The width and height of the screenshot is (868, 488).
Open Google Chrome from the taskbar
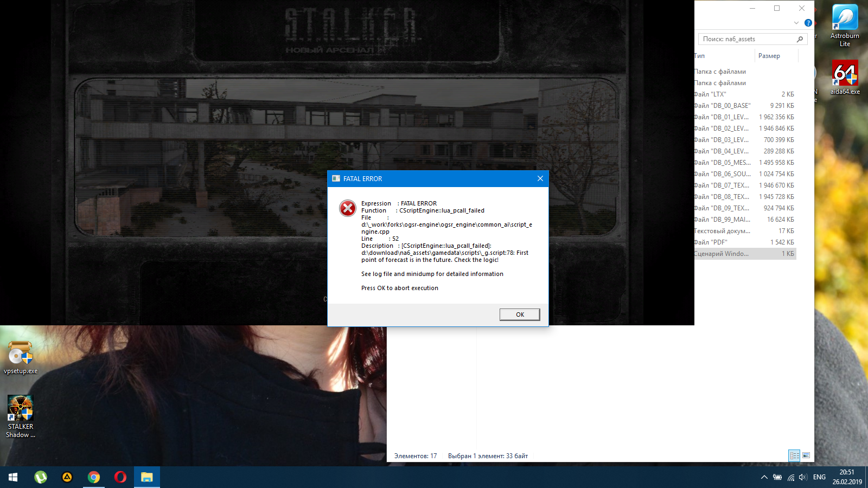pos(94,477)
